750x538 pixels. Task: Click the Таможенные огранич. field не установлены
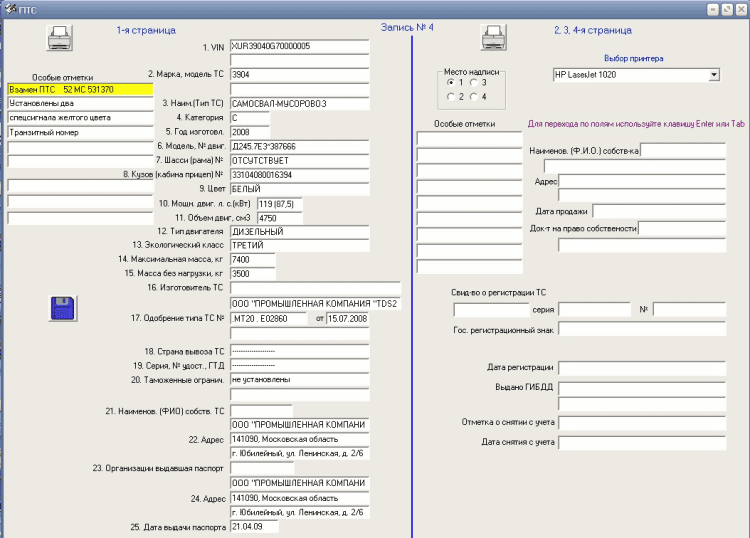[x=299, y=380]
